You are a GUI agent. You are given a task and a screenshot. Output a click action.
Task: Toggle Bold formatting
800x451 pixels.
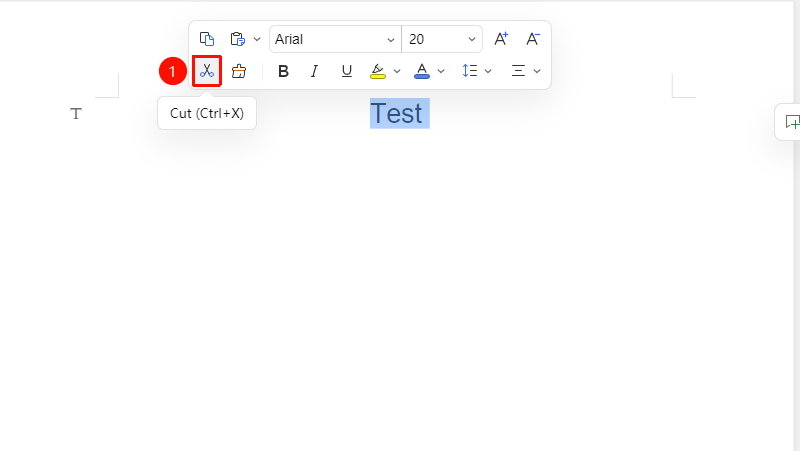[x=283, y=71]
